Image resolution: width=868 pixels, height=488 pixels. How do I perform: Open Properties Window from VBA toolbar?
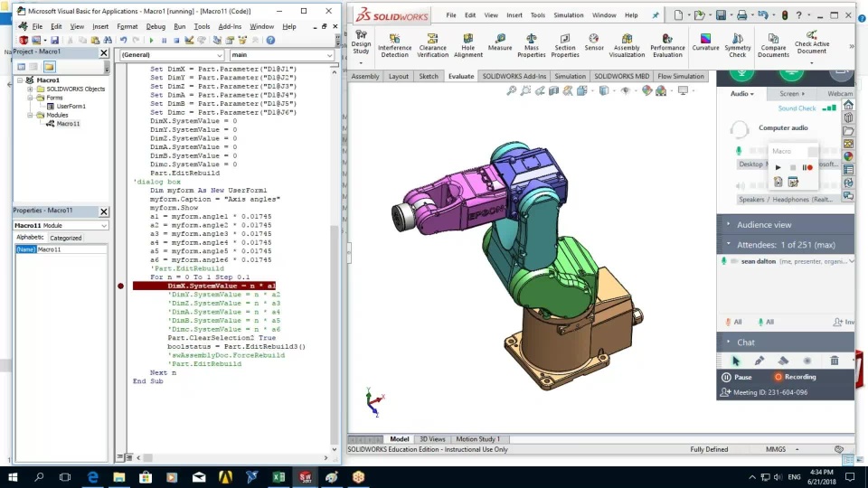point(230,41)
